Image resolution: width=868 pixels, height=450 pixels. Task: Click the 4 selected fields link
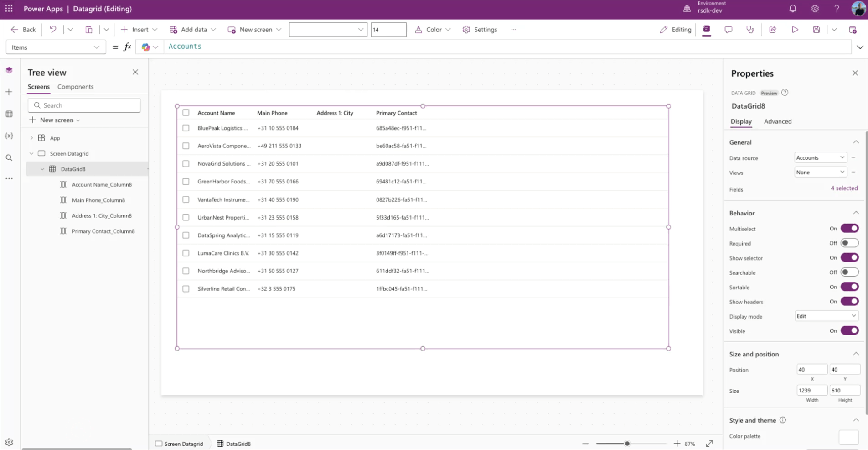point(844,188)
